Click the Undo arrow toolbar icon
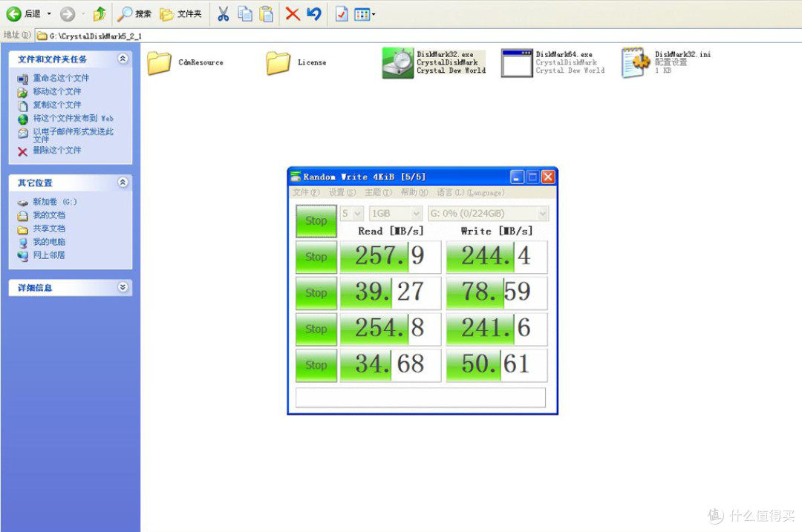 (314, 14)
